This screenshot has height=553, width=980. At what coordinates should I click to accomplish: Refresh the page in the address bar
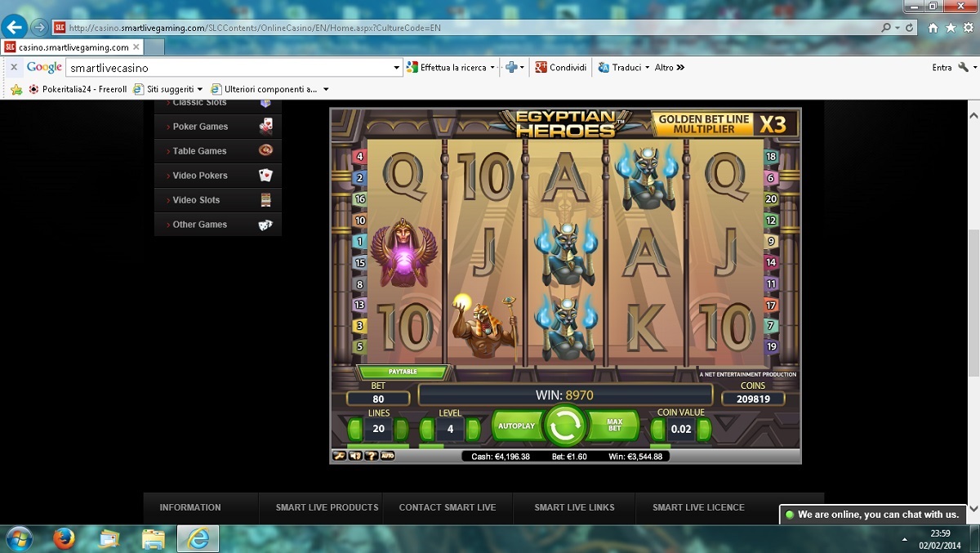[909, 28]
